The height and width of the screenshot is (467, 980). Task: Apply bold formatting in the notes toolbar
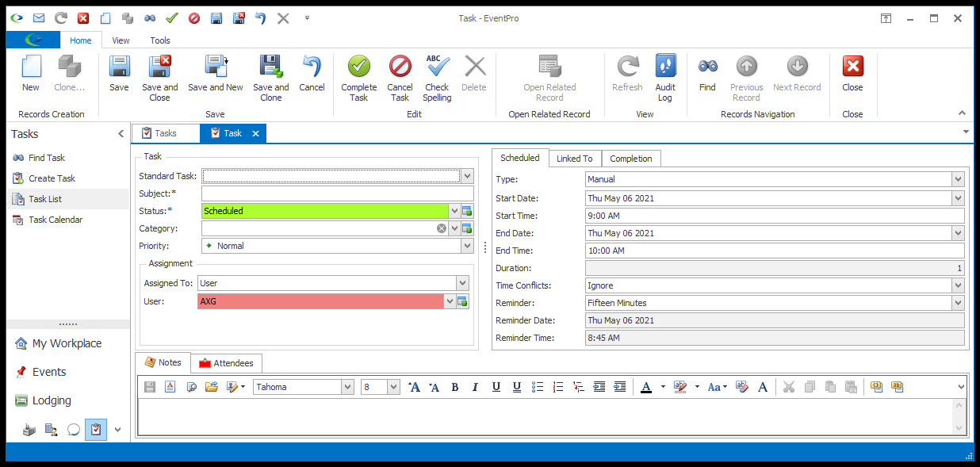coord(455,387)
